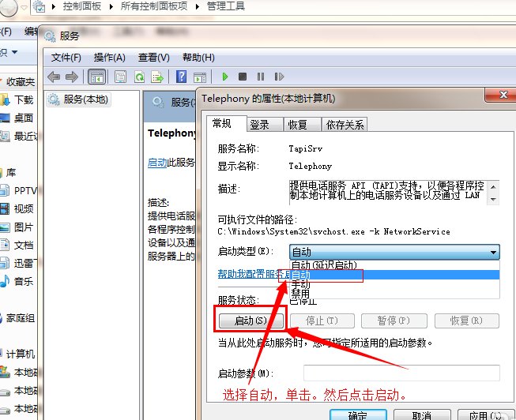Click the 启动 link for this service
Image resolution: width=516 pixels, height=420 pixels.
[157, 163]
